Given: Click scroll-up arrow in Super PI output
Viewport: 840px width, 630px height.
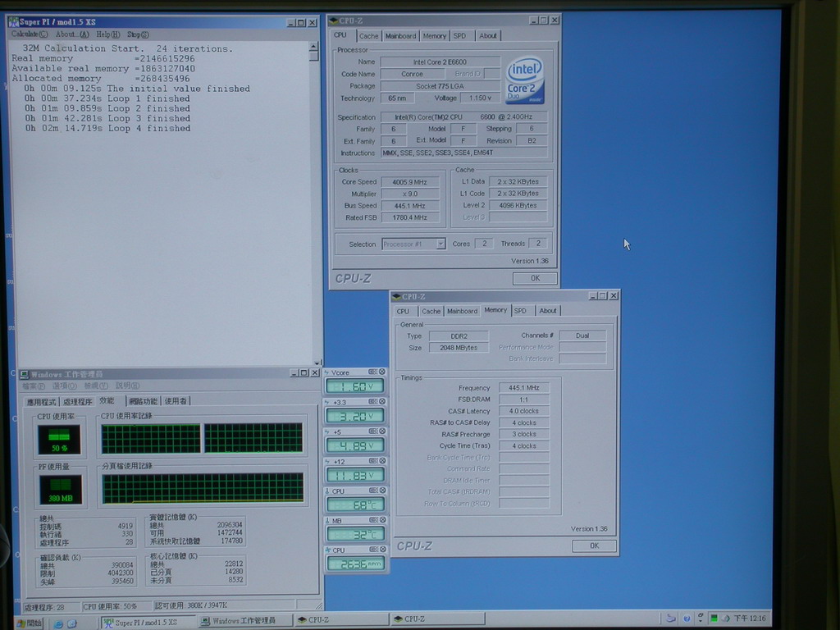Looking at the screenshot, I should [313, 47].
